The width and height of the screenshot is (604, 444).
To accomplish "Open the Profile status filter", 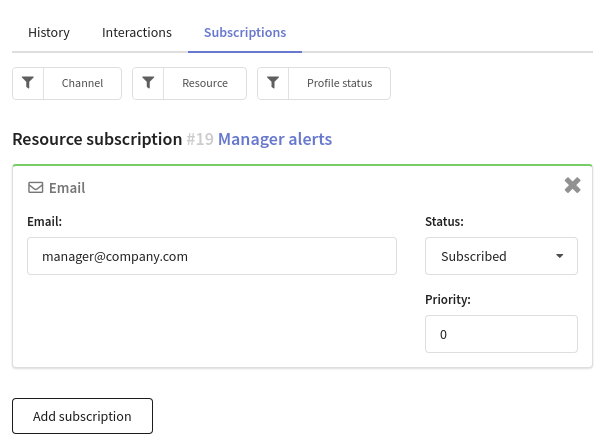I will click(x=339, y=83).
